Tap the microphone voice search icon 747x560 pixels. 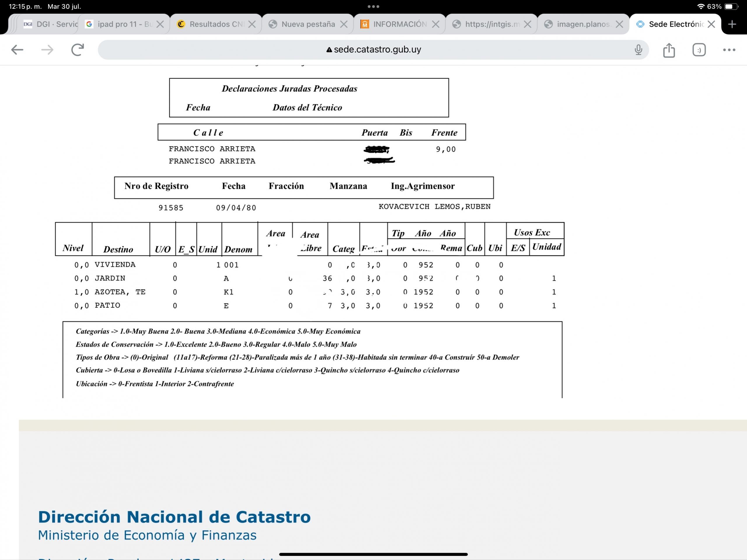[x=638, y=50]
